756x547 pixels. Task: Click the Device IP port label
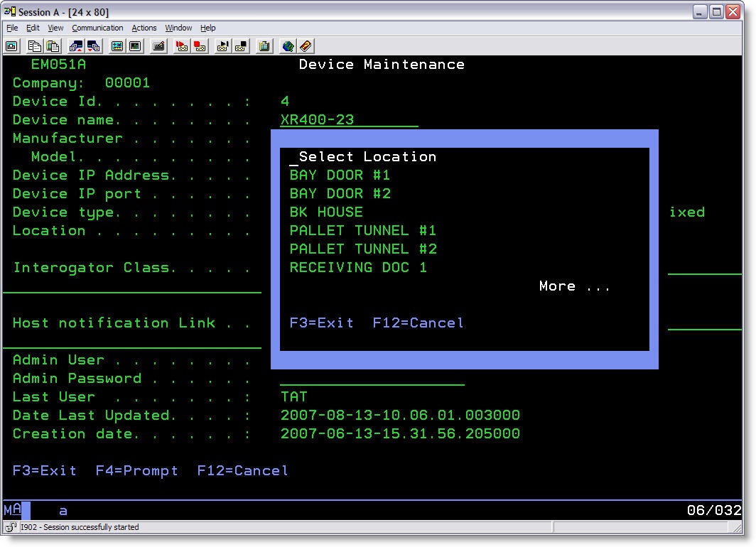click(77, 194)
